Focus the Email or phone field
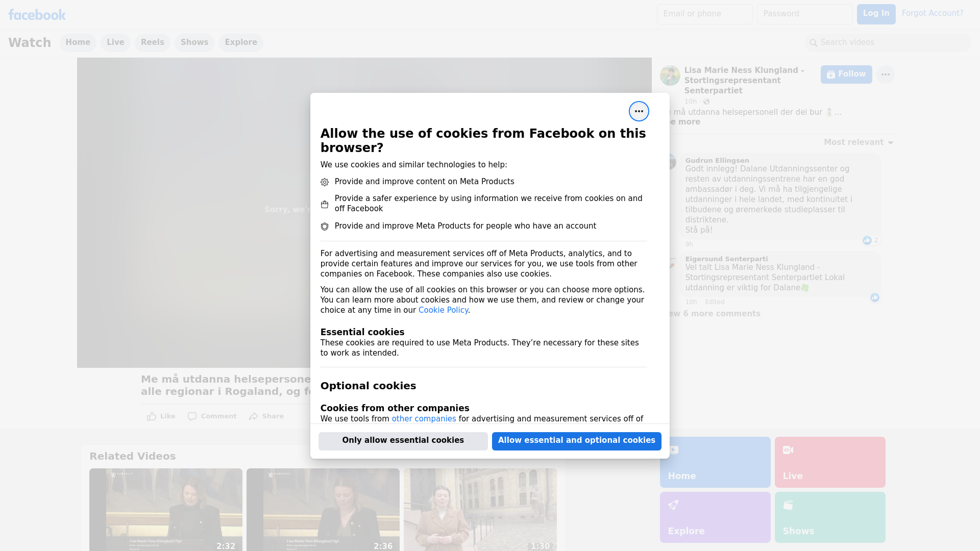 pos(704,14)
